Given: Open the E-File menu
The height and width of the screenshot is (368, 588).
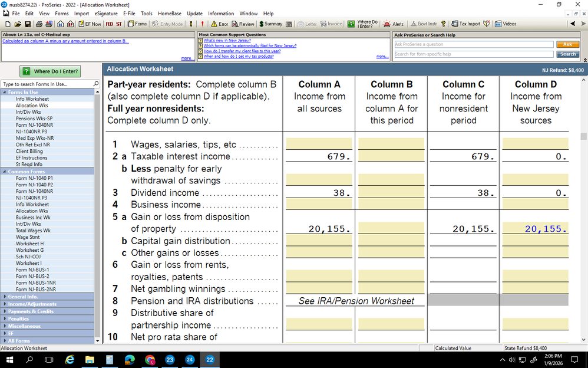Looking at the screenshot, I should 129,13.
